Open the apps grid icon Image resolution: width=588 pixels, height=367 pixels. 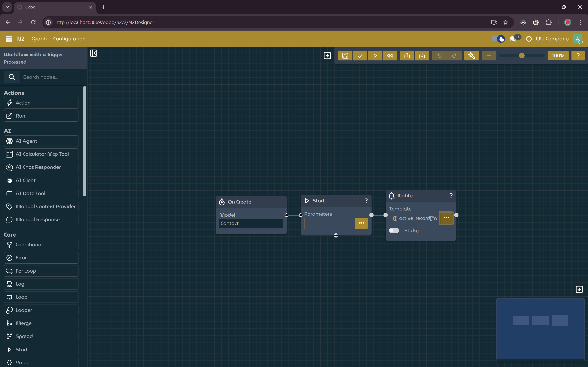point(9,39)
